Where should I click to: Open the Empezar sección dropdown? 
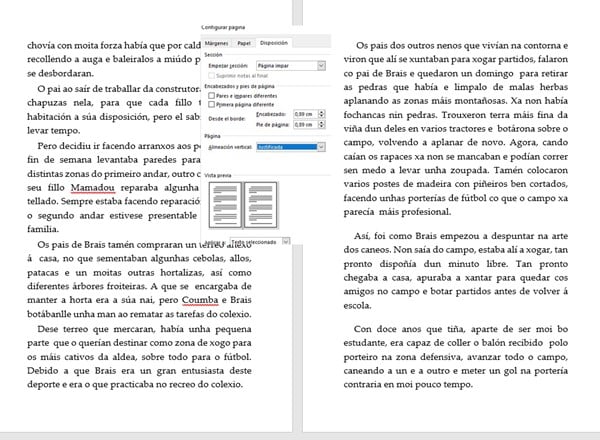click(320, 65)
